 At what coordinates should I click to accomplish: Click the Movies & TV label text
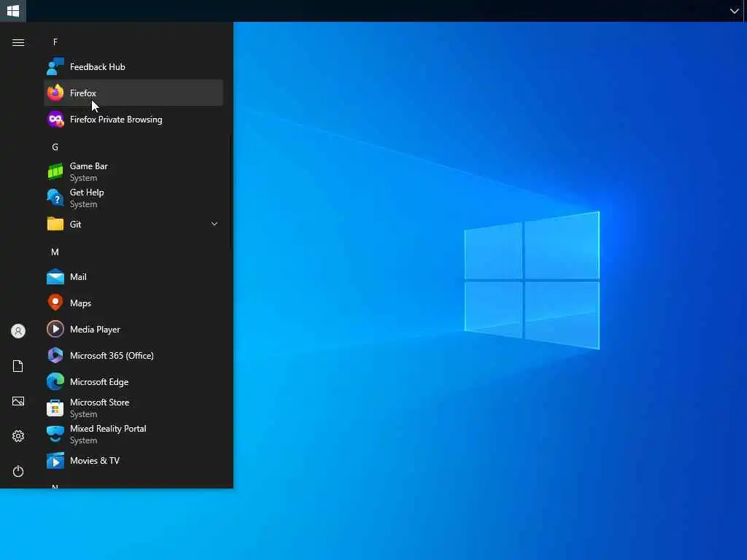(x=95, y=461)
